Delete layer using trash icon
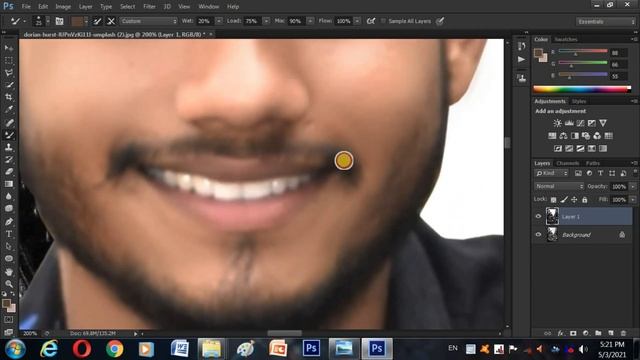Screen dimensions: 640x360 coord(623,333)
